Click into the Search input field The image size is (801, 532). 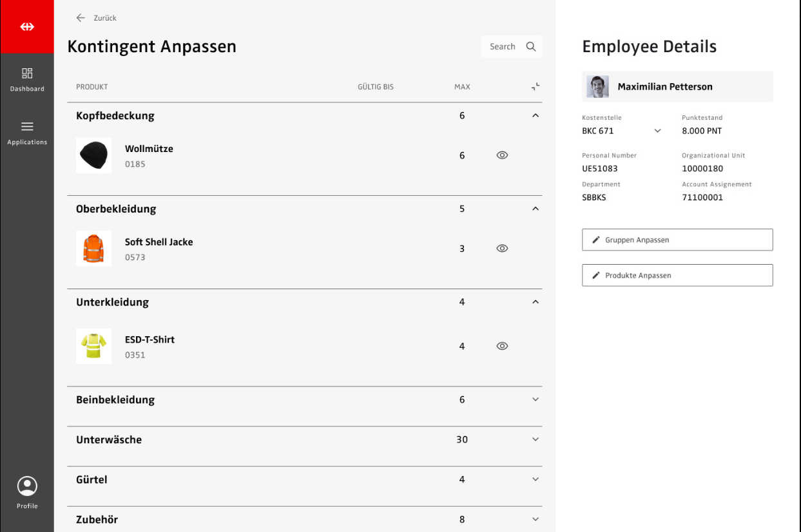click(x=503, y=46)
